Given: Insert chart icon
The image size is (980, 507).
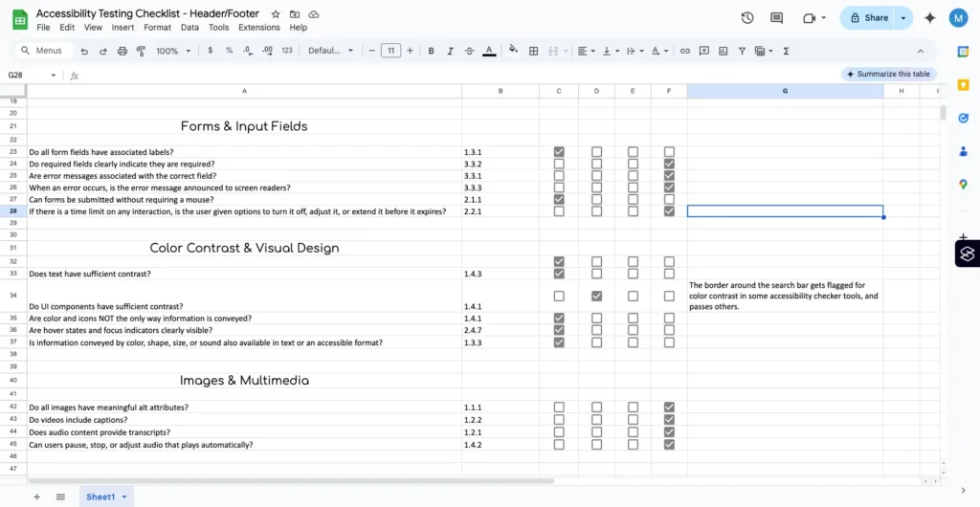Looking at the screenshot, I should [724, 52].
